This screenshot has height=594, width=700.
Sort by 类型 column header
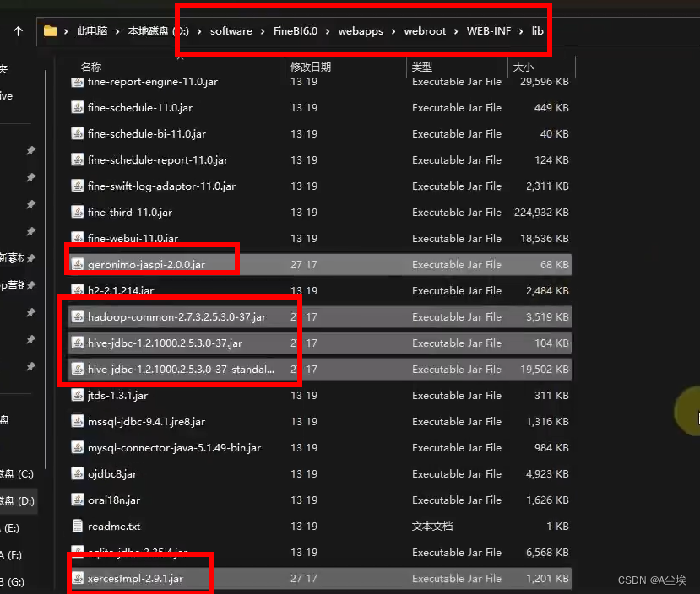pyautogui.click(x=422, y=67)
